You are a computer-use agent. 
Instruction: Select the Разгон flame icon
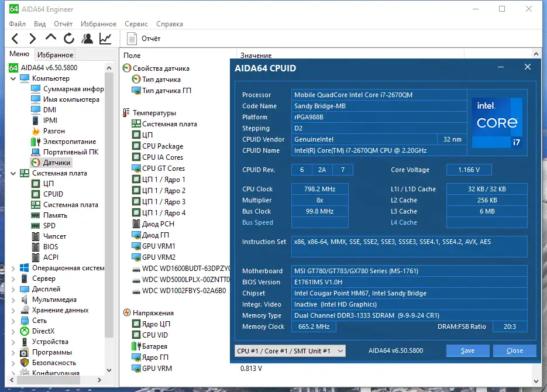(x=36, y=131)
